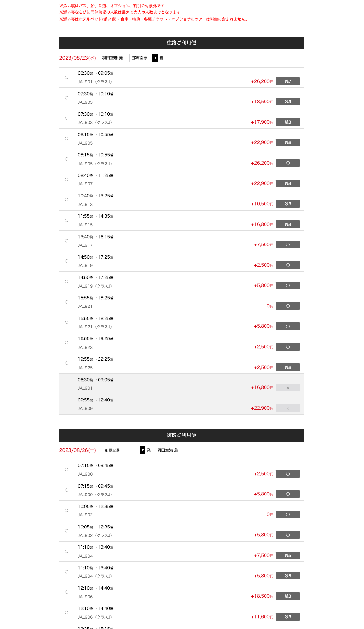
Task: Click the ○ availability badge for JAL917
Action: click(288, 244)
